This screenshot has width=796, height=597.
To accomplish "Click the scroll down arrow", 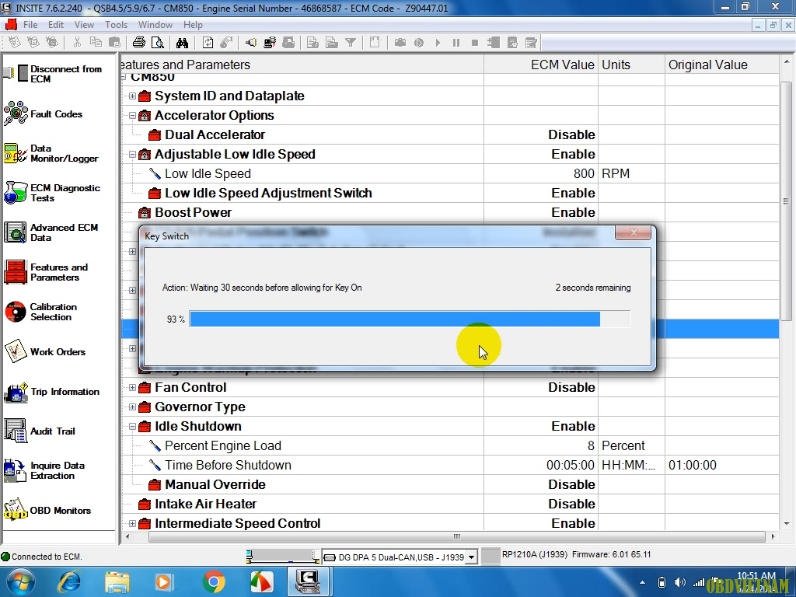I will click(x=786, y=523).
